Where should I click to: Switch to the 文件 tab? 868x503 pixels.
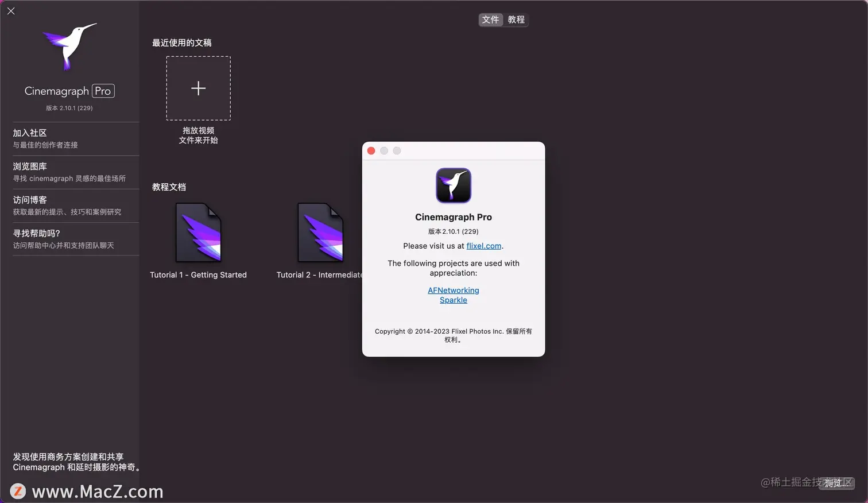pyautogui.click(x=490, y=20)
